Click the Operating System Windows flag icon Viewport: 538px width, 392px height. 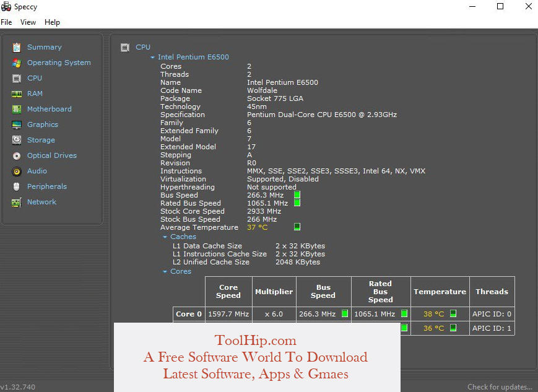[17, 63]
